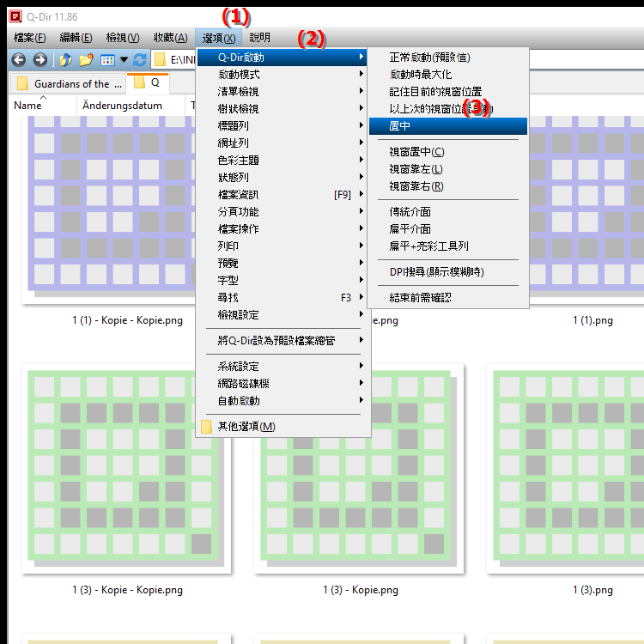Open the view mode dropdown arrow
This screenshot has height=644, width=644.
[x=124, y=60]
